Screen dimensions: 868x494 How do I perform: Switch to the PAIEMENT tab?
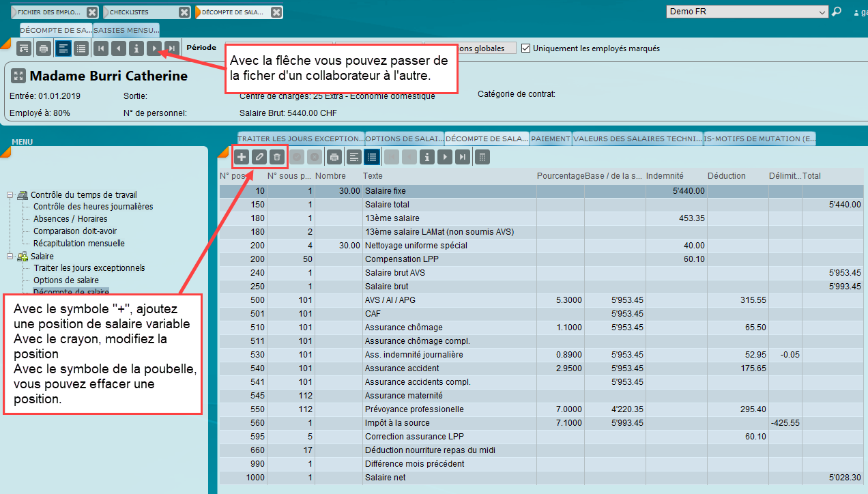tap(550, 139)
